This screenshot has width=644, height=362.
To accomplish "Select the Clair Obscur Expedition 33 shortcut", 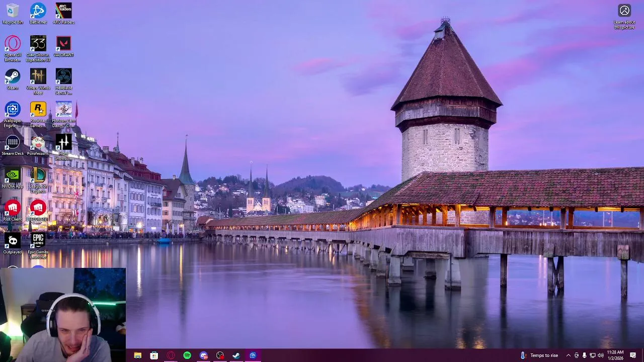I will (38, 49).
